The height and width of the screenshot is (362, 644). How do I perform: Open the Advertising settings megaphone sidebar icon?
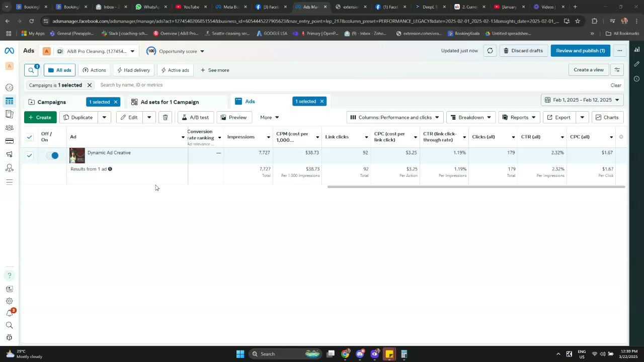click(x=9, y=154)
